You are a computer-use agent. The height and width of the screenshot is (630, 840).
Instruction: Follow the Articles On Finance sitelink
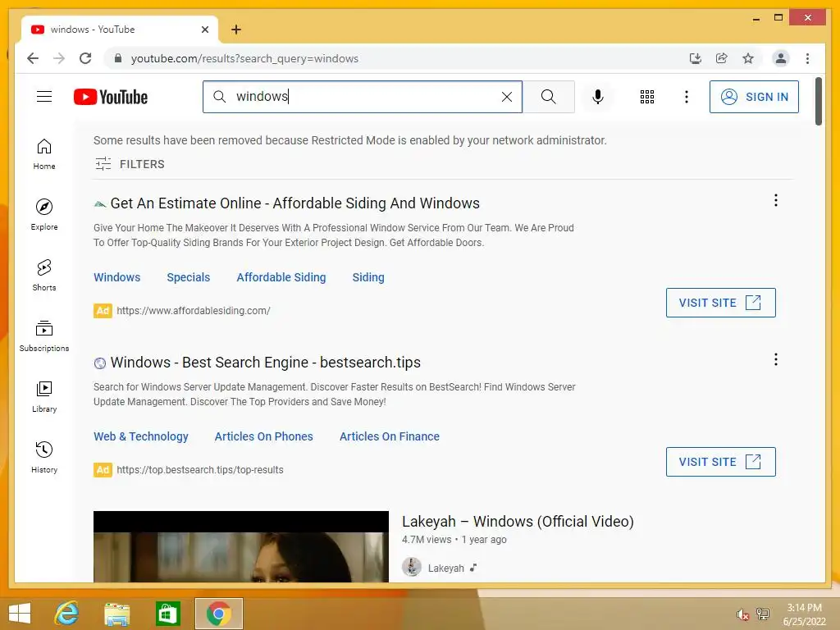(390, 436)
